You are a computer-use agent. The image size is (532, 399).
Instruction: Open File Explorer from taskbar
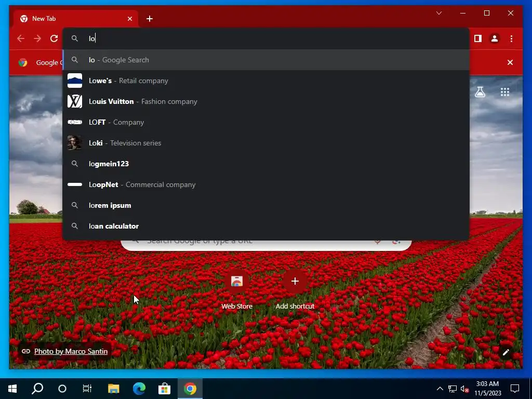coord(114,389)
